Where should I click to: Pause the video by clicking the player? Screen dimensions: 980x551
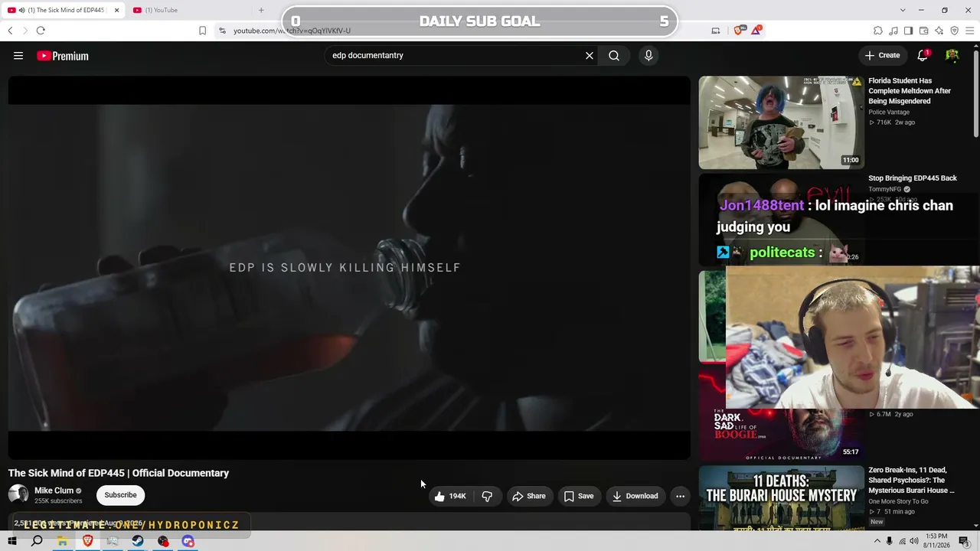(349, 267)
